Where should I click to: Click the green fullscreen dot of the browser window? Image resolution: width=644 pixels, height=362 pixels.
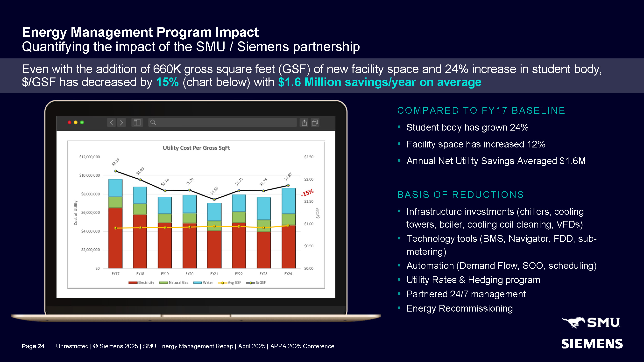82,122
